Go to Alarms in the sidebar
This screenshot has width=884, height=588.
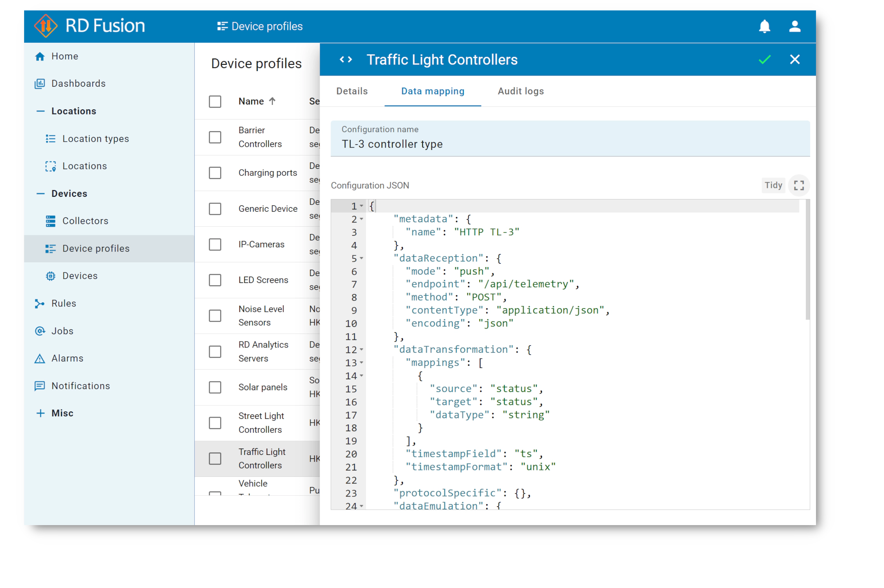tap(67, 358)
